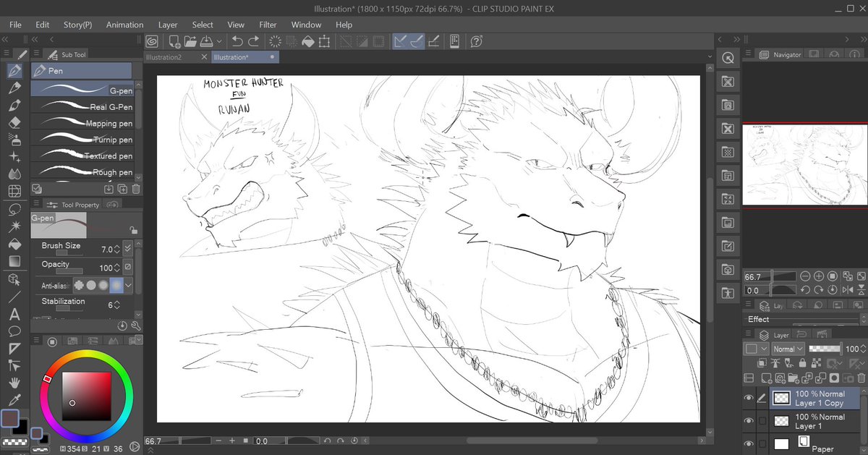Select the Straight line figure tool
Image resolution: width=868 pixels, height=455 pixels.
click(14, 297)
